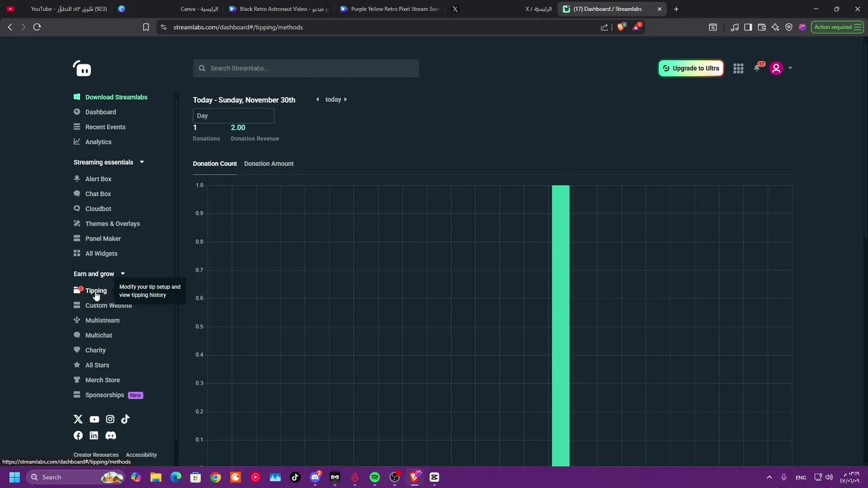Open Tipping in the sidebar

pos(96,291)
